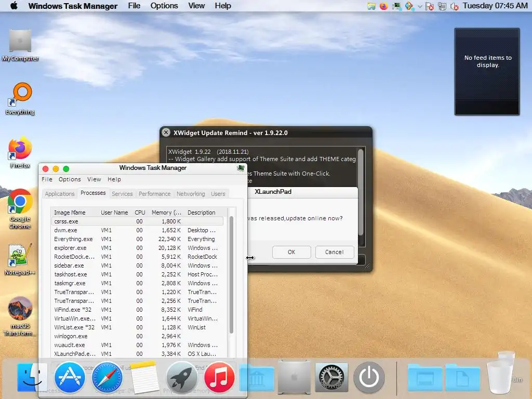Viewport: 532px width, 399px height.
Task: Click the Action Center flag tray icon
Action: 430,6
